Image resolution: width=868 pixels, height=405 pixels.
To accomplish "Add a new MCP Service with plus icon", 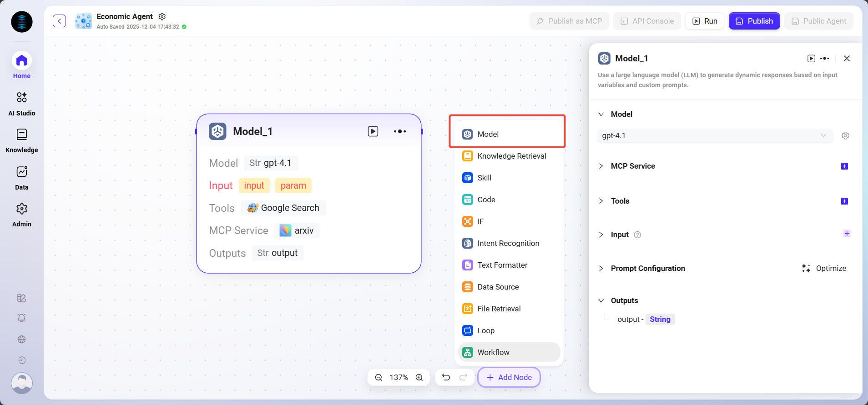I will coord(844,166).
